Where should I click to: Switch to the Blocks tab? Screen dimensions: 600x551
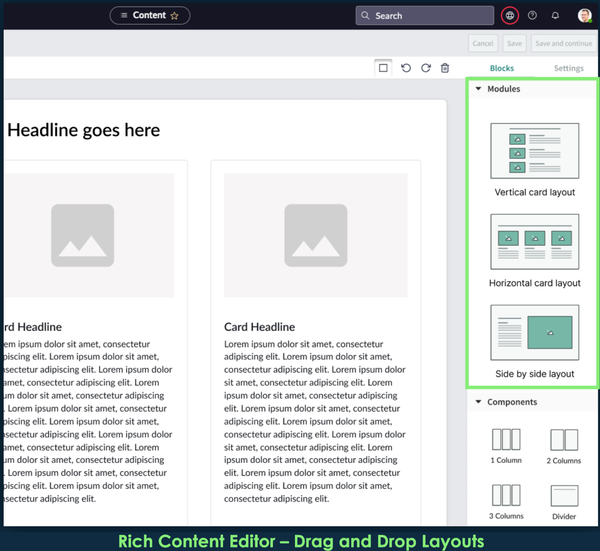point(502,68)
